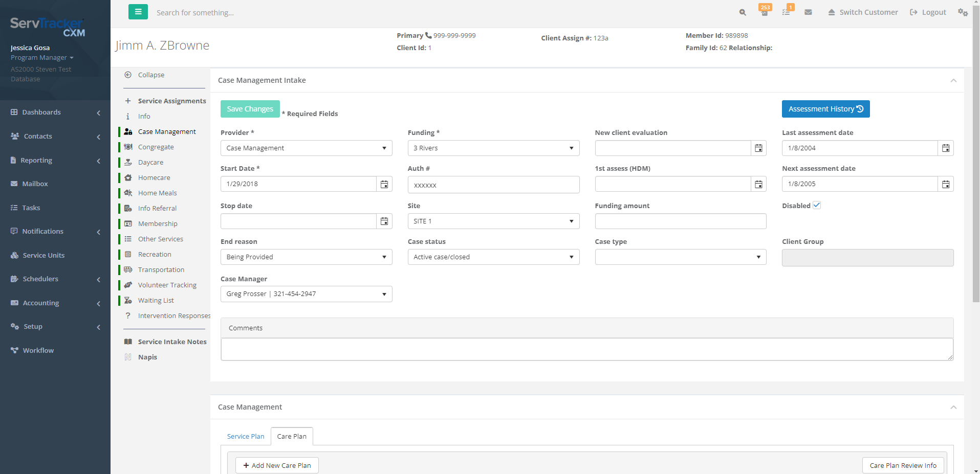Open the Start Date calendar picker icon
Screen dimensions: 980x474
pos(384,184)
